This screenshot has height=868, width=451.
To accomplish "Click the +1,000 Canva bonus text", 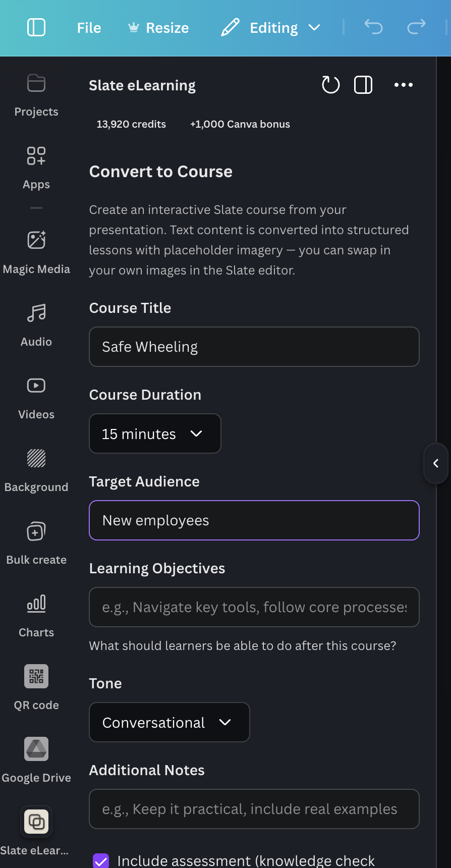I will pyautogui.click(x=240, y=124).
